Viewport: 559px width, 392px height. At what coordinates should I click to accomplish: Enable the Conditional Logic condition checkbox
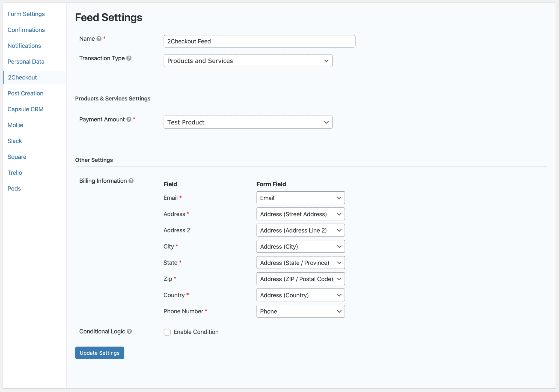click(x=167, y=332)
